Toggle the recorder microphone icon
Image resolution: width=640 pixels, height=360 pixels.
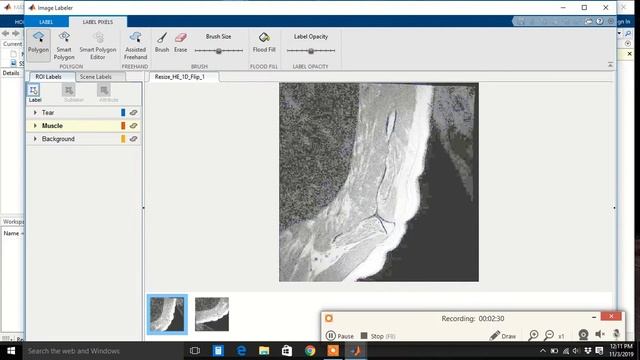click(616, 334)
